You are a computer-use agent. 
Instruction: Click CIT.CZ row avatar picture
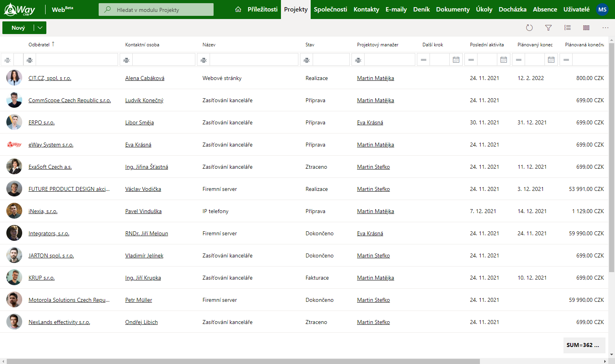click(x=14, y=78)
